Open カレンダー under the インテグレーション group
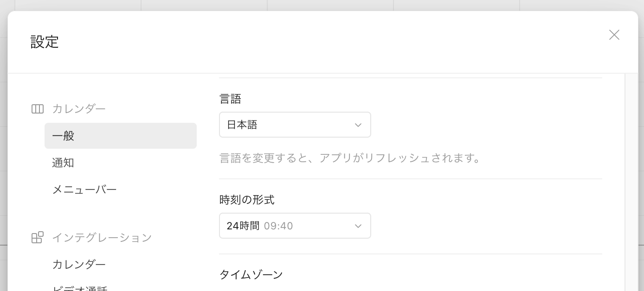The height and width of the screenshot is (291, 644). point(79,265)
